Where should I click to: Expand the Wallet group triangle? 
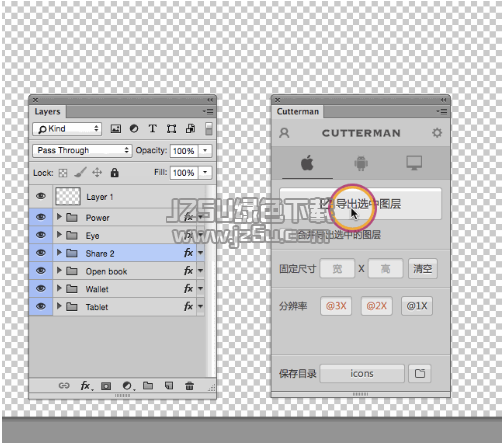click(59, 288)
